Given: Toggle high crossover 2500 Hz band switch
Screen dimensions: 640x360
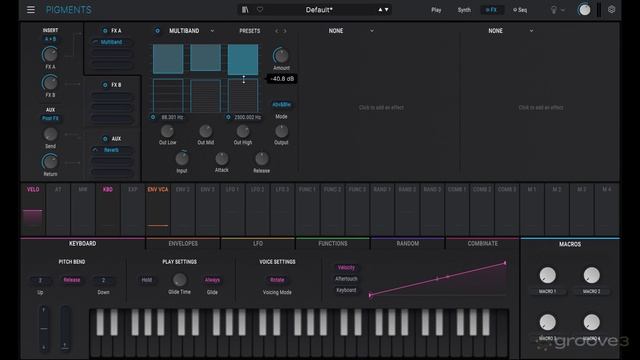Looking at the screenshot, I should click(x=228, y=117).
